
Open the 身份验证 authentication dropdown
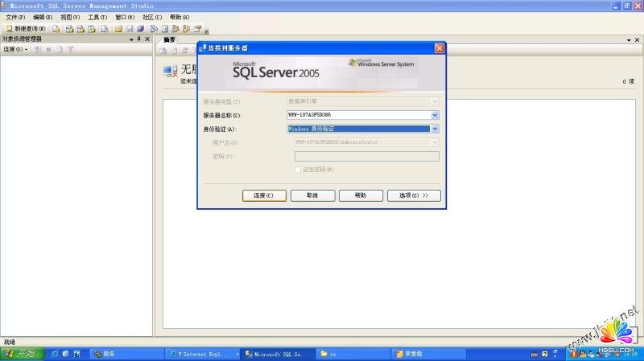(x=435, y=129)
